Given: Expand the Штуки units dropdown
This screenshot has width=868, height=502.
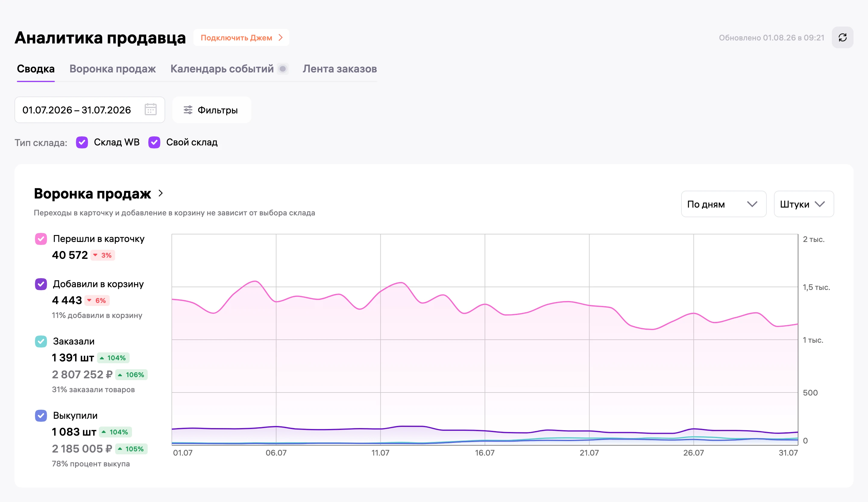Looking at the screenshot, I should (804, 204).
